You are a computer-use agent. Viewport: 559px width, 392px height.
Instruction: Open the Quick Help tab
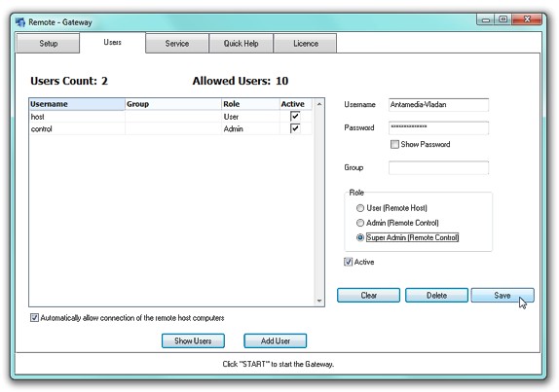pyautogui.click(x=241, y=44)
